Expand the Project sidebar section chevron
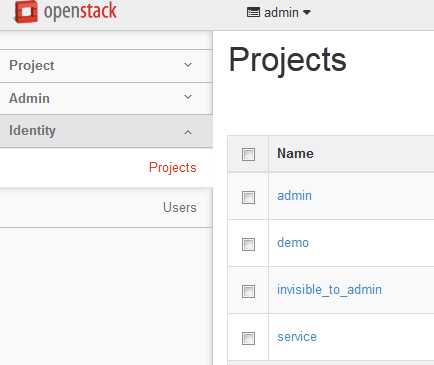 click(x=188, y=65)
